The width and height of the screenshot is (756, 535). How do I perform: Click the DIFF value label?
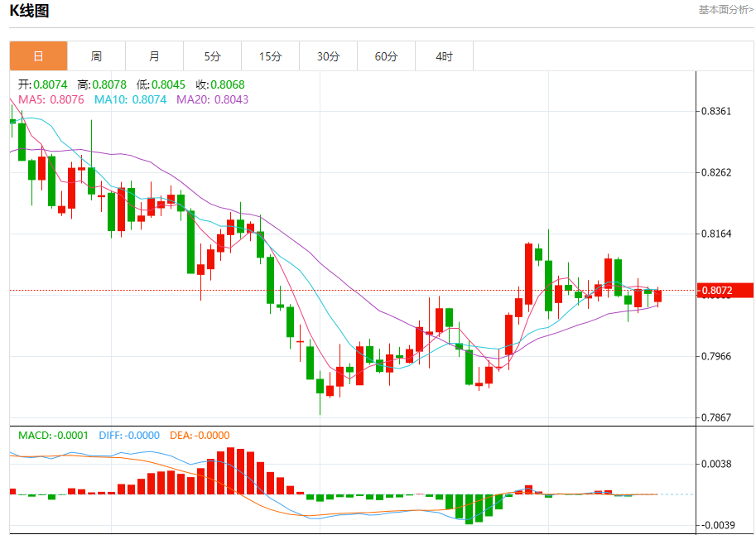(x=129, y=436)
